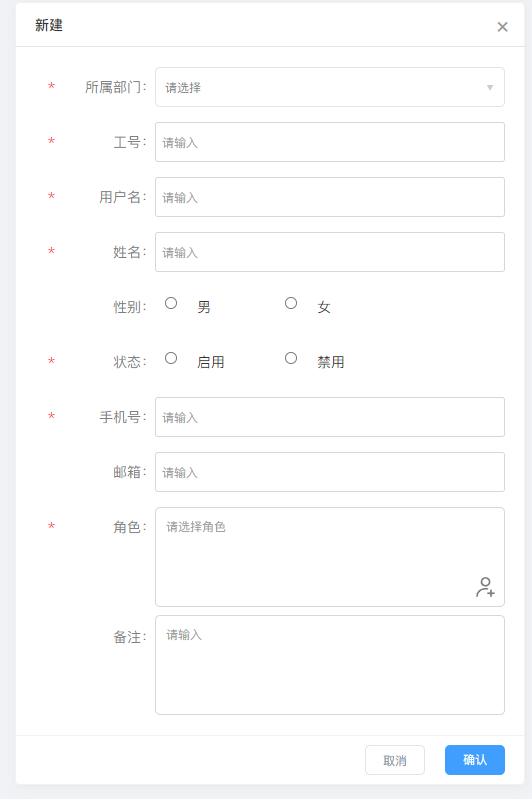Click into the 手机号 input field
Screen dimensions: 532x799
point(330,417)
